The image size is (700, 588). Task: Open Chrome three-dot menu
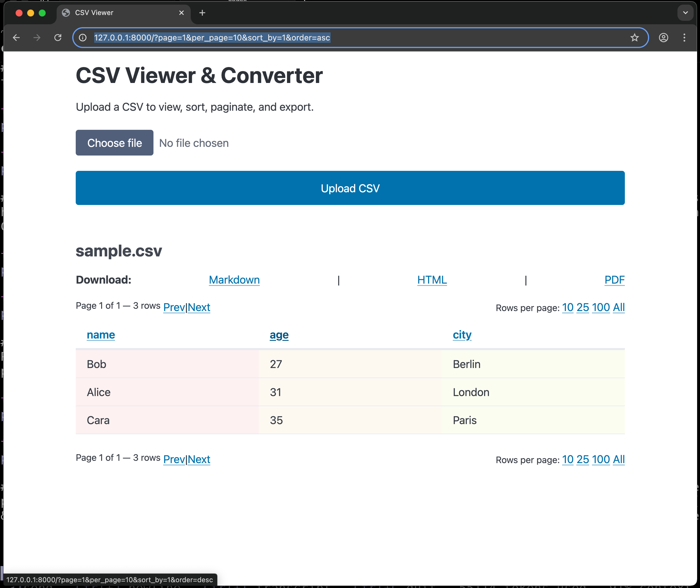pos(684,38)
